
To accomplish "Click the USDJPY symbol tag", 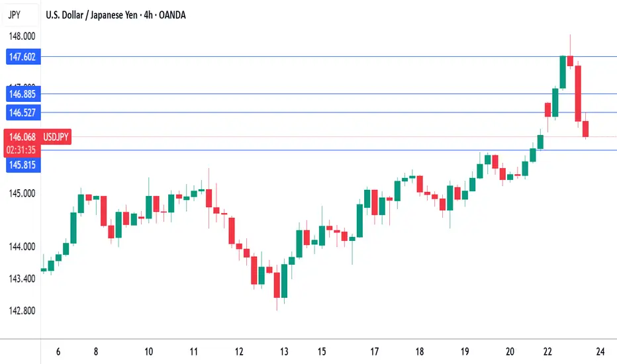I will click(x=56, y=137).
